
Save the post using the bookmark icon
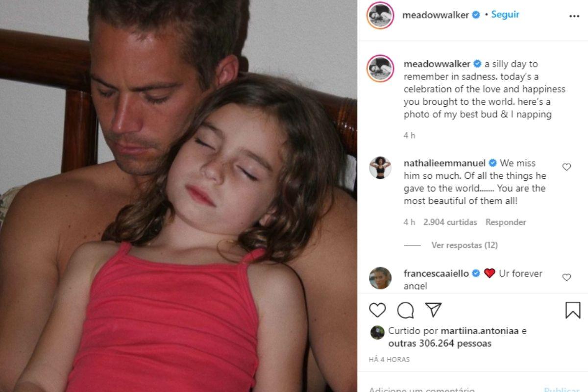(x=573, y=310)
